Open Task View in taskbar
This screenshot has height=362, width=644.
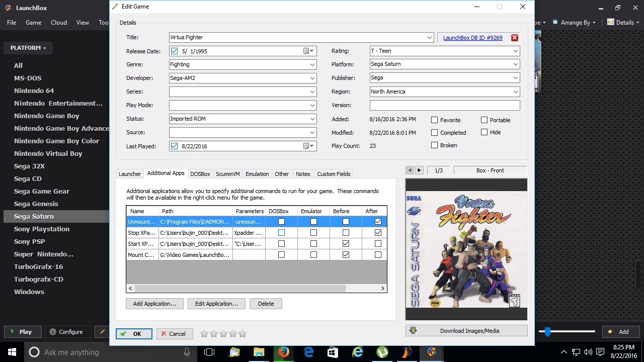(210, 352)
